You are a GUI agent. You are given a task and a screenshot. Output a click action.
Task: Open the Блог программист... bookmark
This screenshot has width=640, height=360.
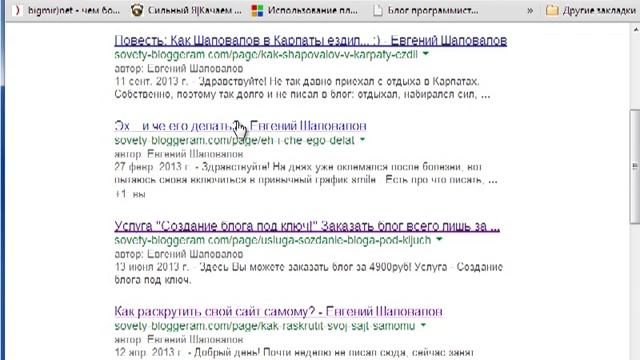point(426,11)
